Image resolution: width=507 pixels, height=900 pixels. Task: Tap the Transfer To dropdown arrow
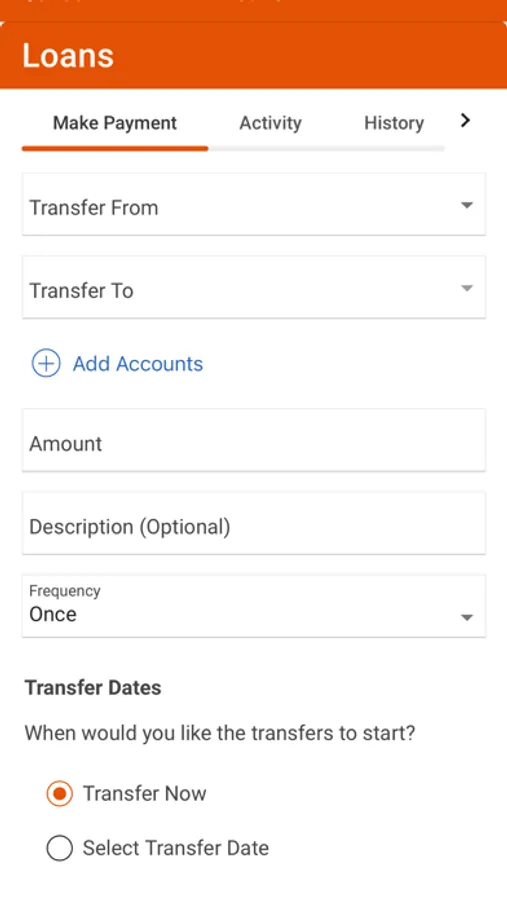pos(467,288)
